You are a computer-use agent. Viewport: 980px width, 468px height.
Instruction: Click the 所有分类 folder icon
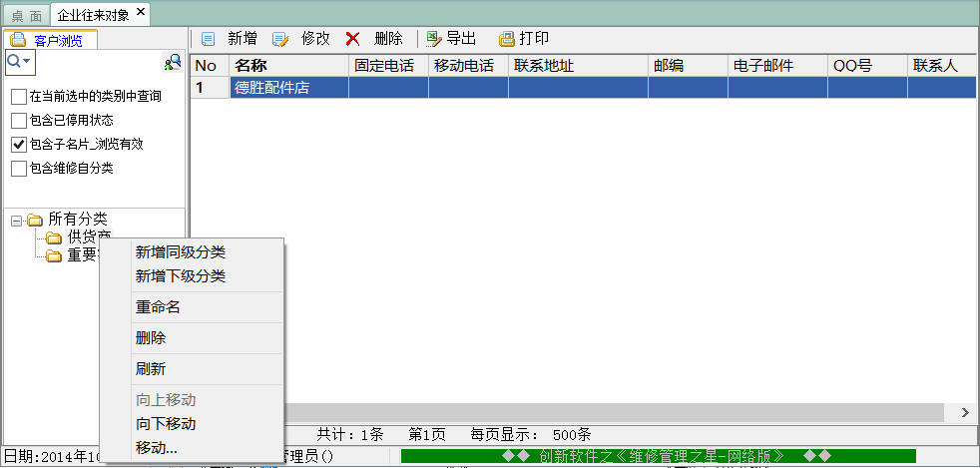click(35, 220)
